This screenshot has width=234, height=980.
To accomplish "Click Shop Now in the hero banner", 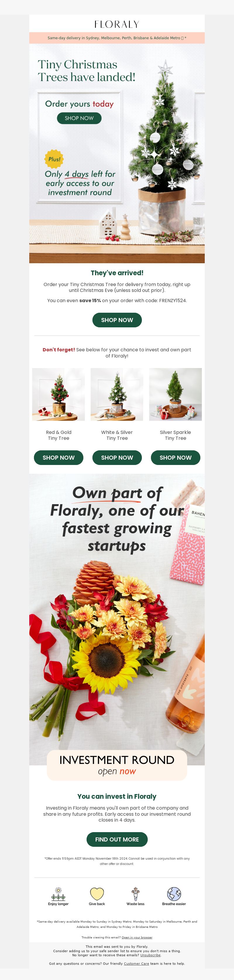I will (79, 118).
